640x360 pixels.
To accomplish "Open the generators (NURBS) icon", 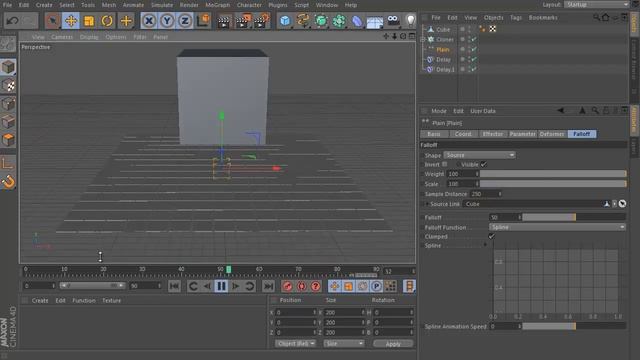I will click(321, 20).
